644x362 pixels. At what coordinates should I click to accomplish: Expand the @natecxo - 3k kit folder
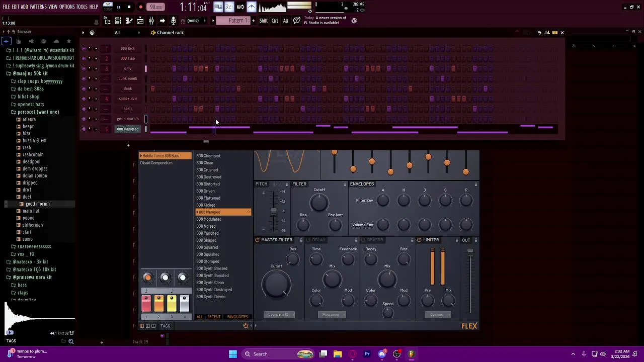point(30,262)
